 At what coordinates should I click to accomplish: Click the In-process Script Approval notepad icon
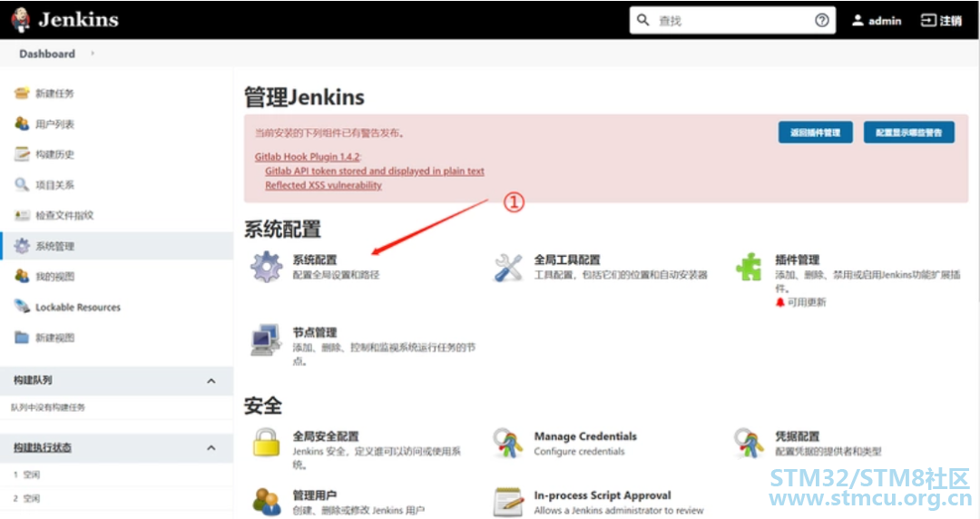(508, 502)
